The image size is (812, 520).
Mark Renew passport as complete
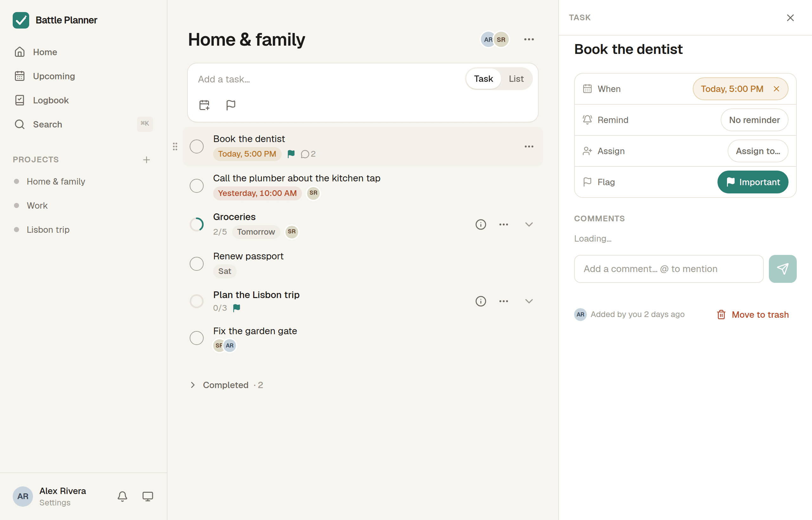pos(197,264)
